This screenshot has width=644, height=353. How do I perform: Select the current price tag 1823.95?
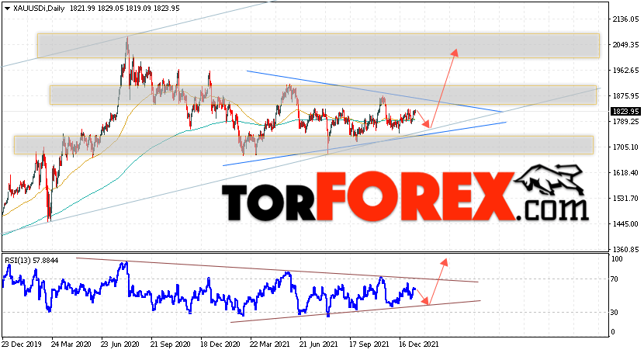626,111
